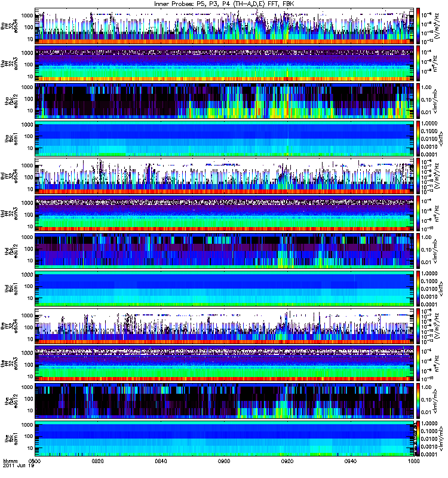Click the color bar beside thd fbk edc12 panel
Screen dimensions: 448x478
tap(418, 251)
